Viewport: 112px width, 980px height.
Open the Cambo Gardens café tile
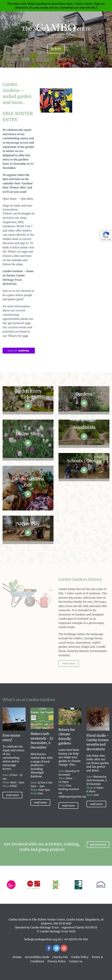28,488
